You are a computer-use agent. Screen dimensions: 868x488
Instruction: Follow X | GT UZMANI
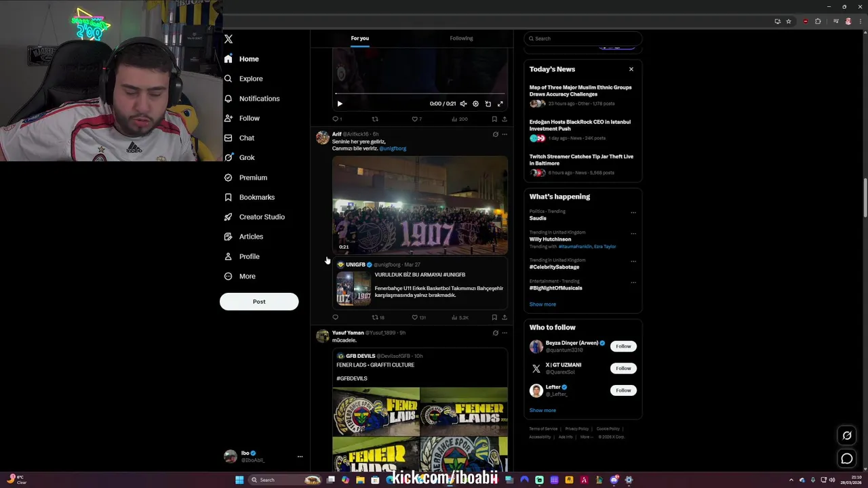coord(623,368)
